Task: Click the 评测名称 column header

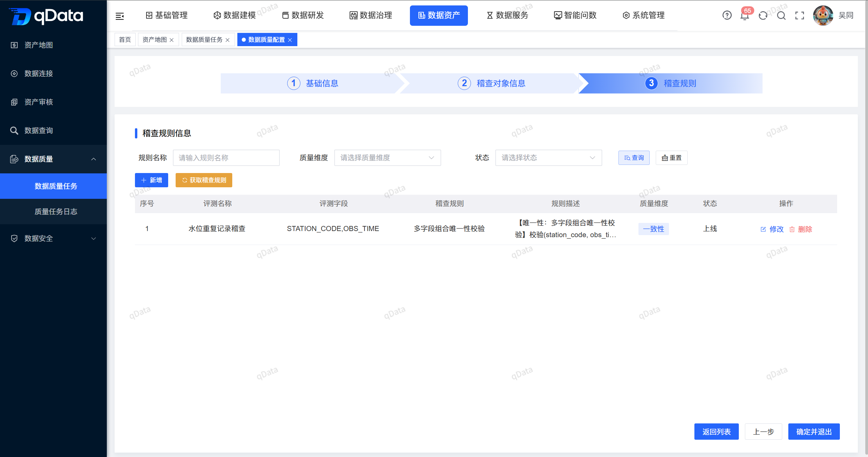Action: [217, 204]
